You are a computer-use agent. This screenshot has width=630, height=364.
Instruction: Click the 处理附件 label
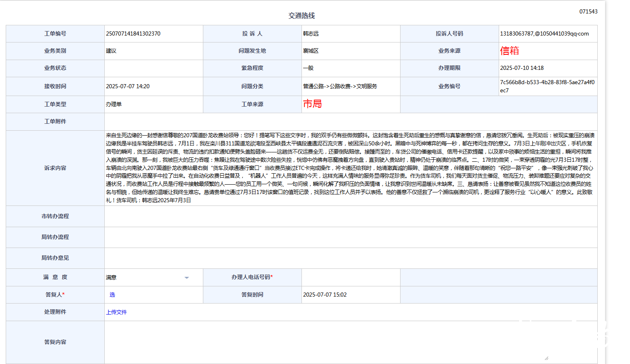click(x=55, y=312)
